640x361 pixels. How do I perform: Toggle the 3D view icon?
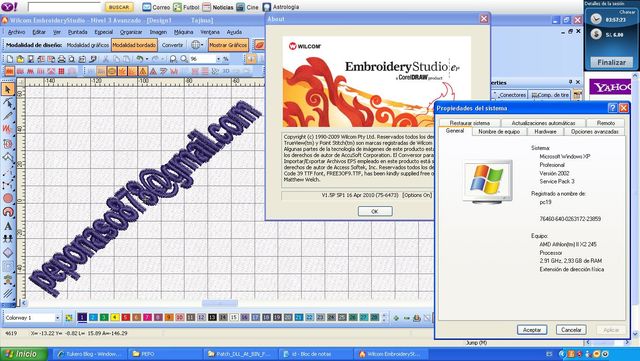point(226,71)
